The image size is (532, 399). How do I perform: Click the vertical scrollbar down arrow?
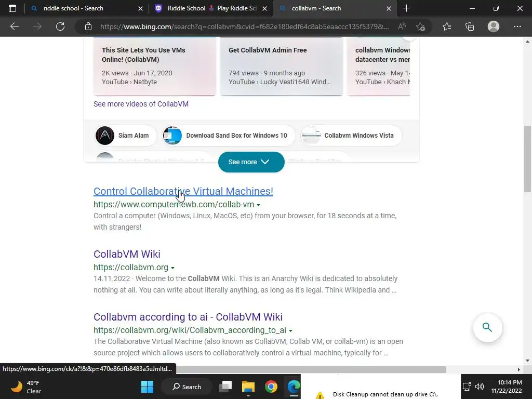(527, 361)
